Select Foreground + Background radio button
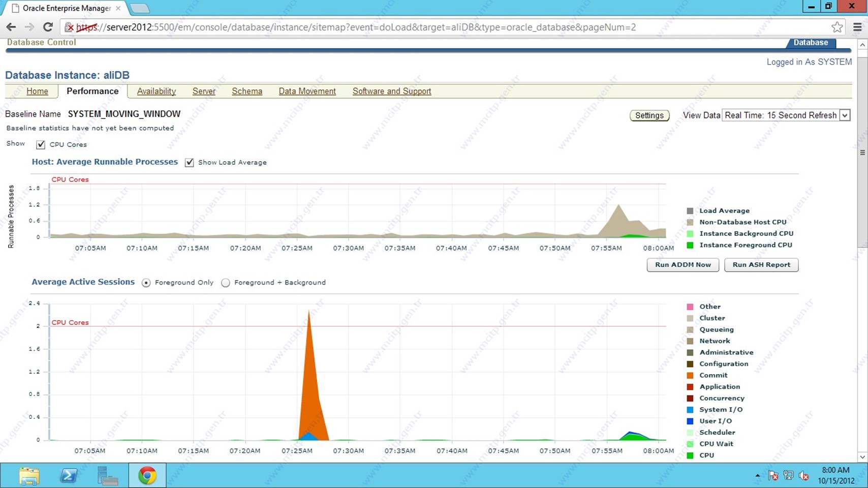 click(x=226, y=283)
